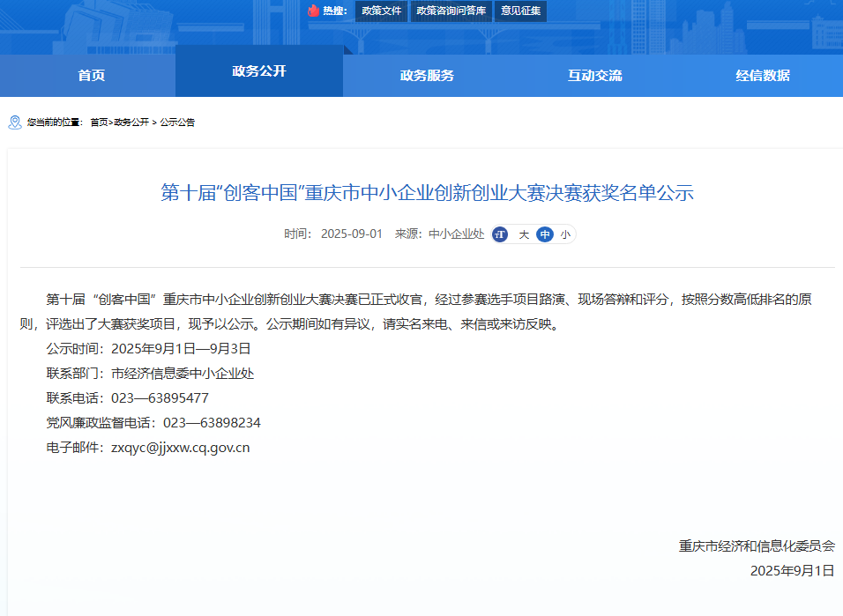Switch text size to 小
The width and height of the screenshot is (843, 616).
(x=564, y=234)
